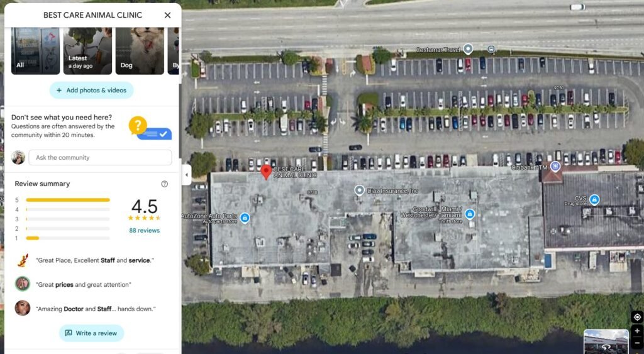This screenshot has width=644, height=354.
Task: Close the Best Care Animal Clinic panel
Action: point(167,15)
